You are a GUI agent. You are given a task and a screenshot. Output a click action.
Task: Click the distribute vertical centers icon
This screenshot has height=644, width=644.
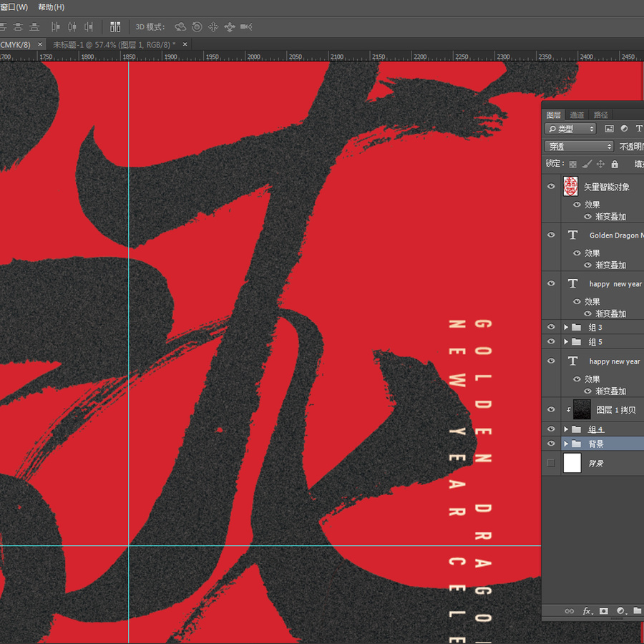[18, 27]
